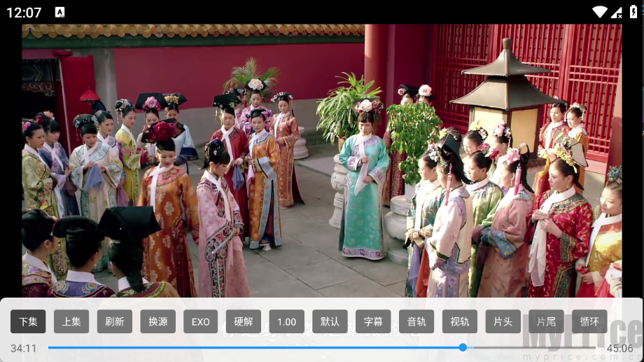
Task: Change player engine via EXO button
Action: click(200, 321)
